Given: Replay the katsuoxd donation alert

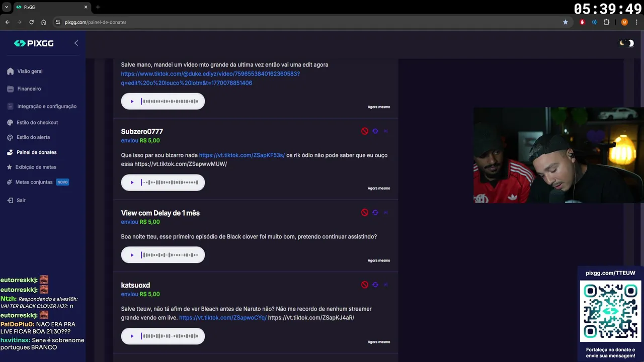Looking at the screenshot, I should click(x=375, y=285).
